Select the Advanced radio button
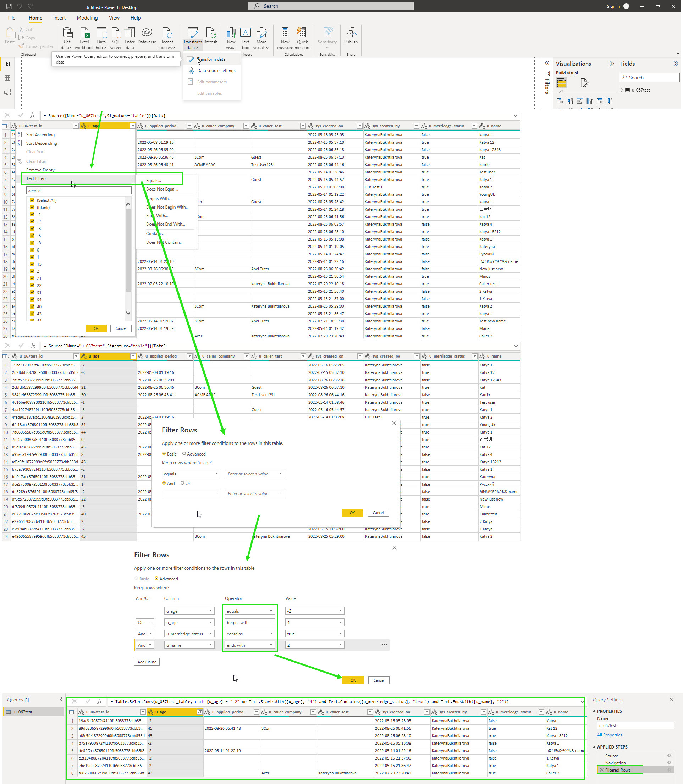The image size is (683, 784). [x=184, y=454]
